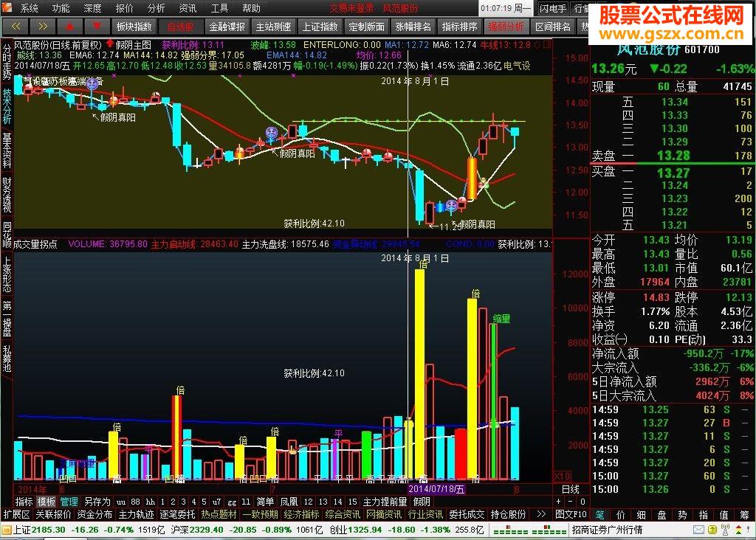Click the 金融谍报 toolbar button

(227, 27)
